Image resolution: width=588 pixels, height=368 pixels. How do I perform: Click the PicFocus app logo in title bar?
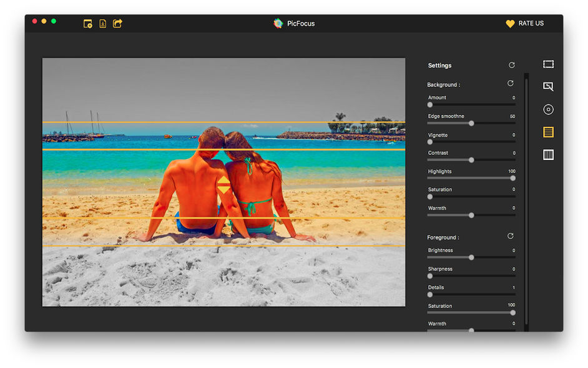pos(278,23)
